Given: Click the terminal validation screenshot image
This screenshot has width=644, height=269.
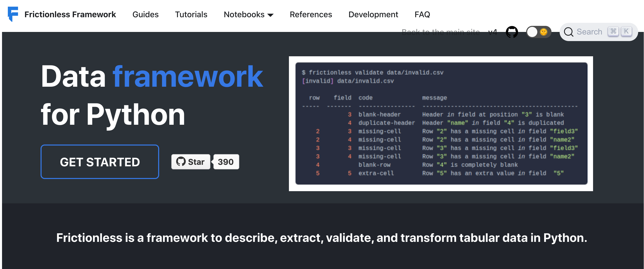Looking at the screenshot, I should point(441,124).
